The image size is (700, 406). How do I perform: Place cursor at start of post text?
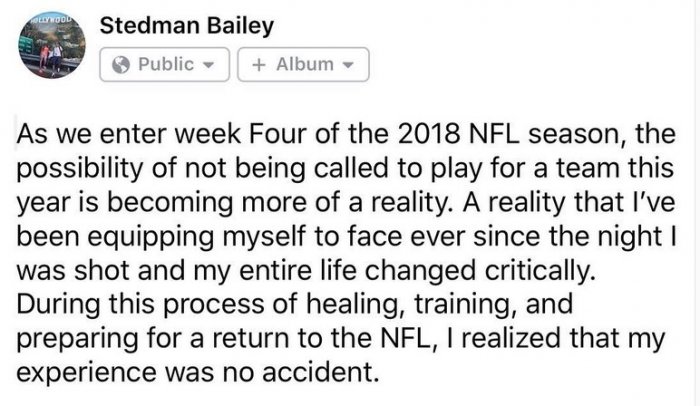tap(17, 134)
